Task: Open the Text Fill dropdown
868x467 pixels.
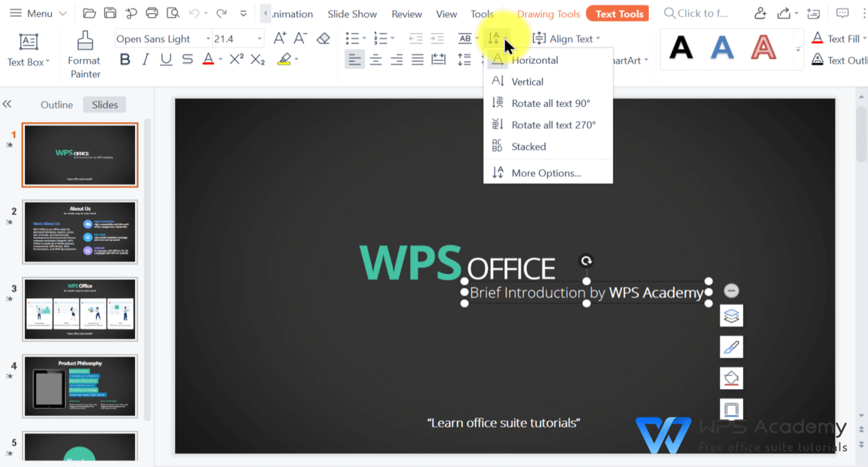Action: pyautogui.click(x=864, y=39)
